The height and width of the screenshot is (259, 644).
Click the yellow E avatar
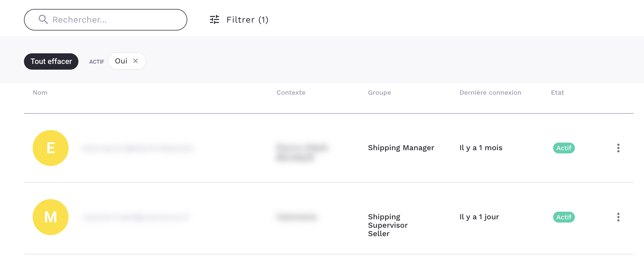51,148
